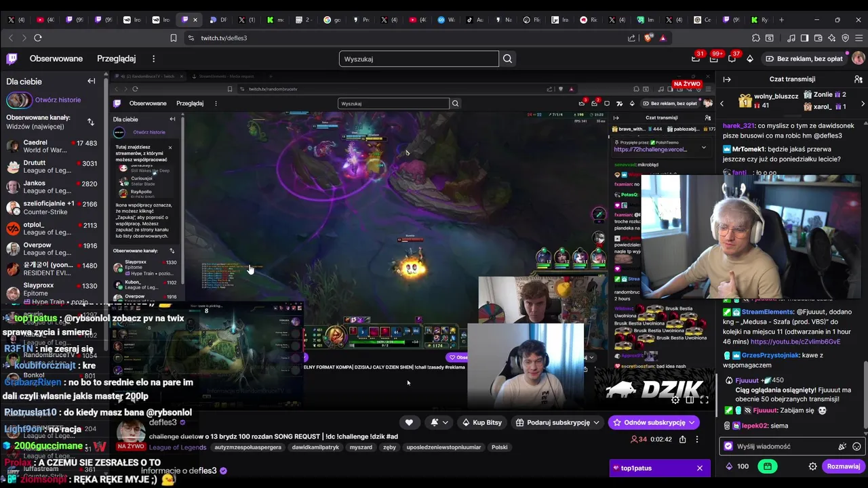Reload the current page
Image resolution: width=868 pixels, height=488 pixels.
coord(38,38)
